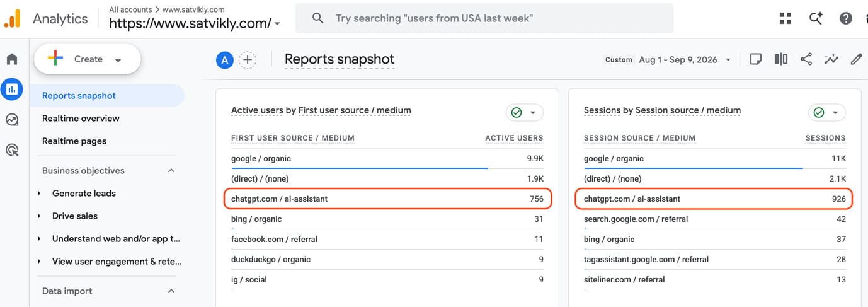The height and width of the screenshot is (307, 868).
Task: Open the search sparkle insights icon
Action: point(816,18)
